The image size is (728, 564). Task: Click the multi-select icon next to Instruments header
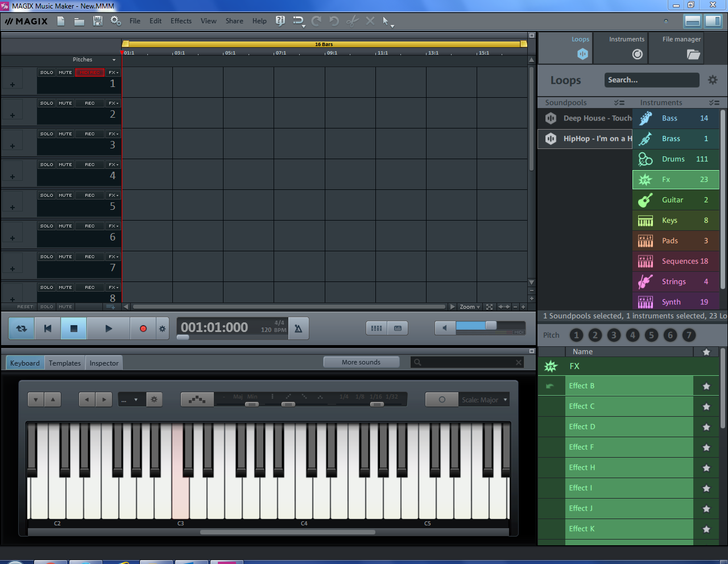click(x=714, y=103)
